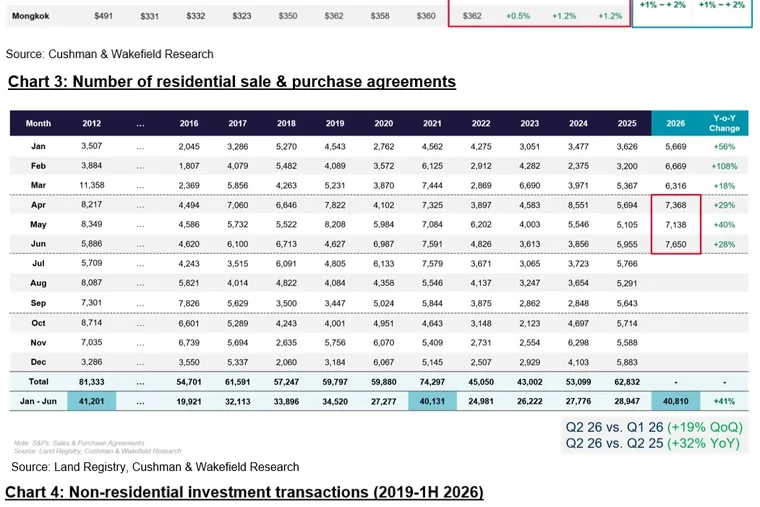Click the 'Feb' row label
760x507 pixels.
tap(38, 166)
